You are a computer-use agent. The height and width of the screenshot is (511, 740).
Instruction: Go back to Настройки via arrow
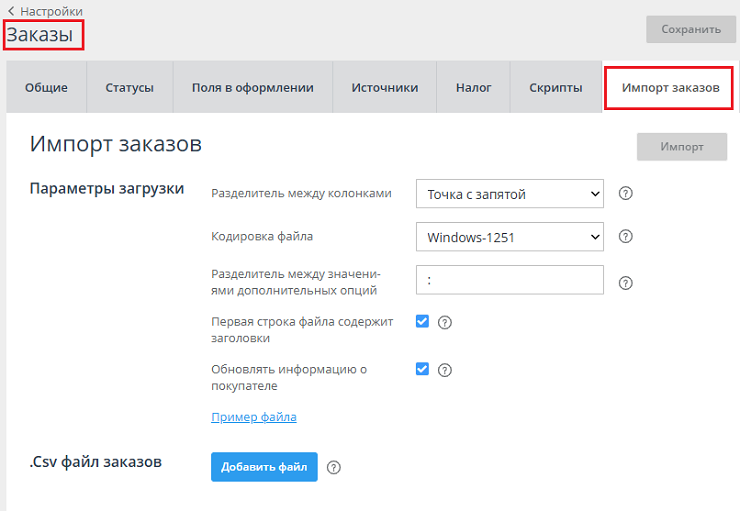(11, 11)
